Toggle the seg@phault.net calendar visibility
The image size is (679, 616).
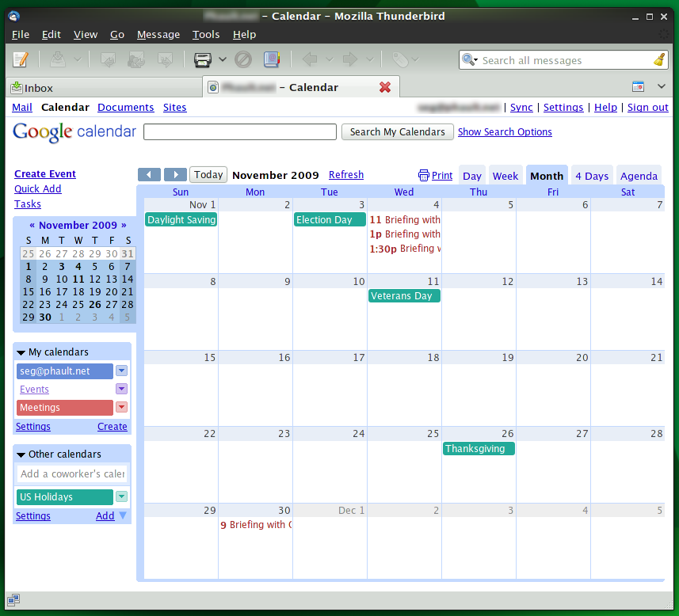(65, 371)
